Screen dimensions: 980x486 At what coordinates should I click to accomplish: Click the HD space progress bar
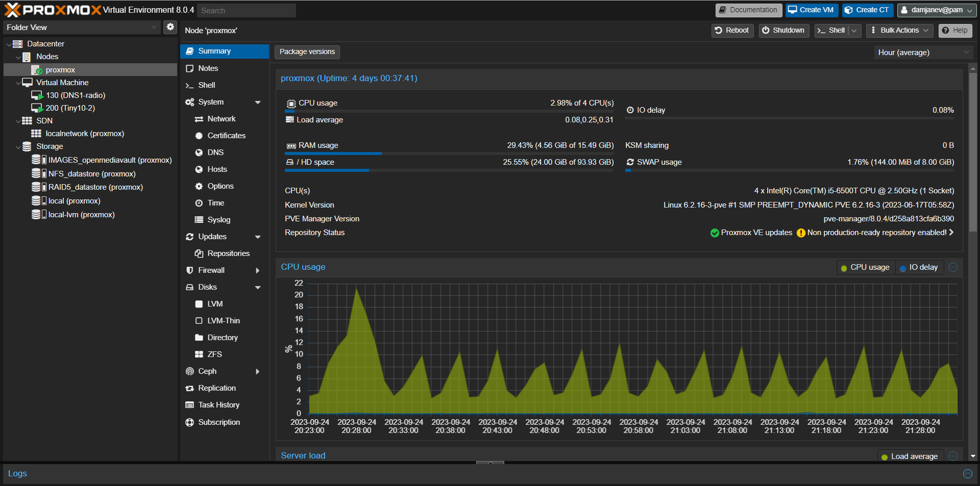(450, 170)
